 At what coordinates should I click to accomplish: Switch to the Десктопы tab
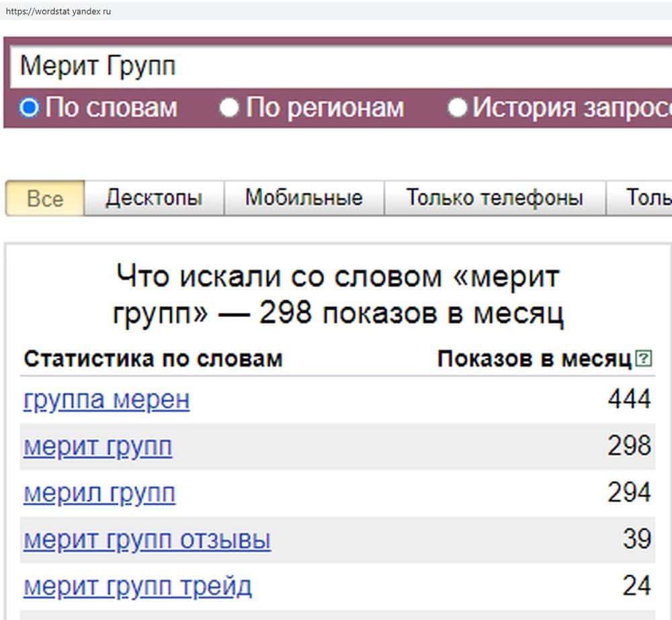154,198
